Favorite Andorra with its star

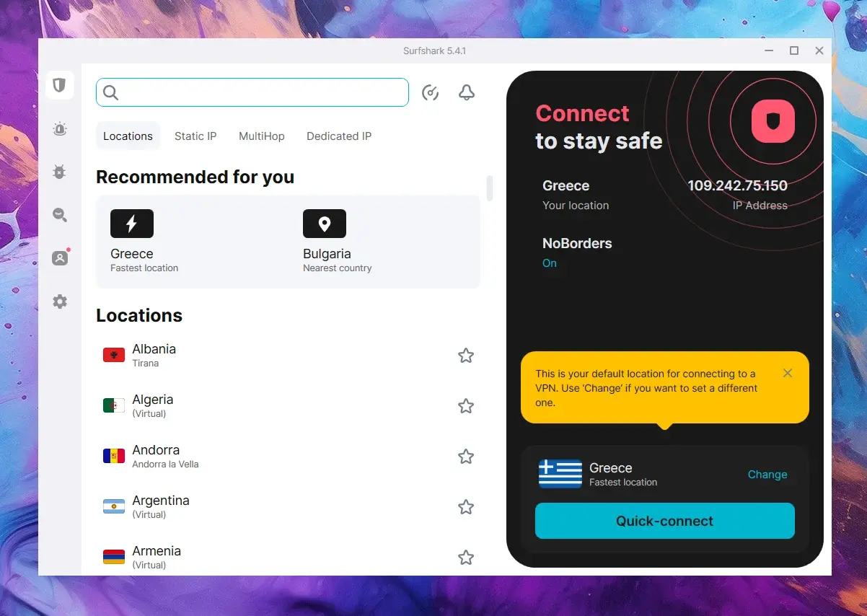[x=466, y=456]
